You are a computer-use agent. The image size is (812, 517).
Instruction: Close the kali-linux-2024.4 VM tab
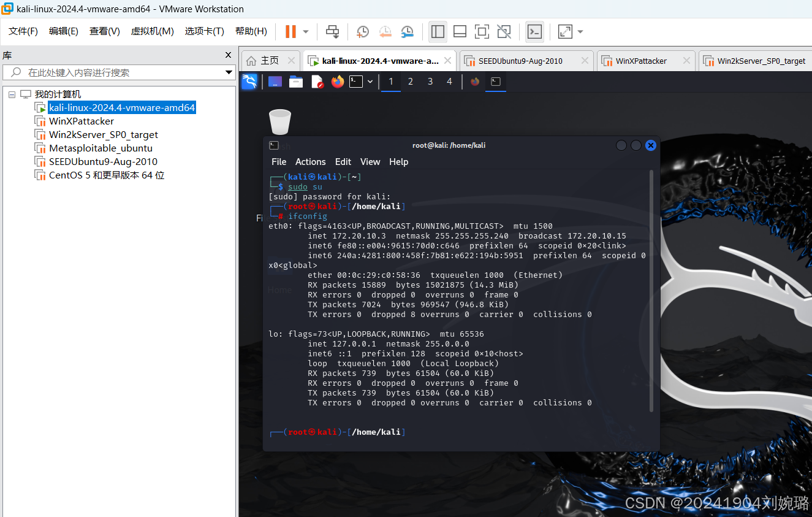pos(449,61)
